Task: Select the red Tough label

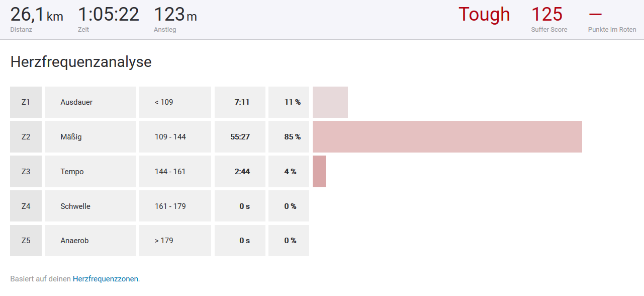Action: pos(484,15)
